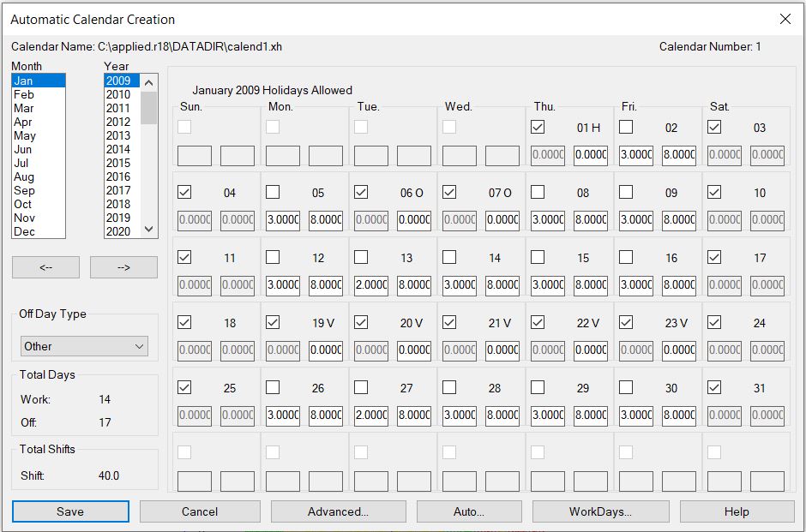Image resolution: width=806 pixels, height=532 pixels.
Task: Click the left arrow to go to previous month
Action: click(x=45, y=267)
